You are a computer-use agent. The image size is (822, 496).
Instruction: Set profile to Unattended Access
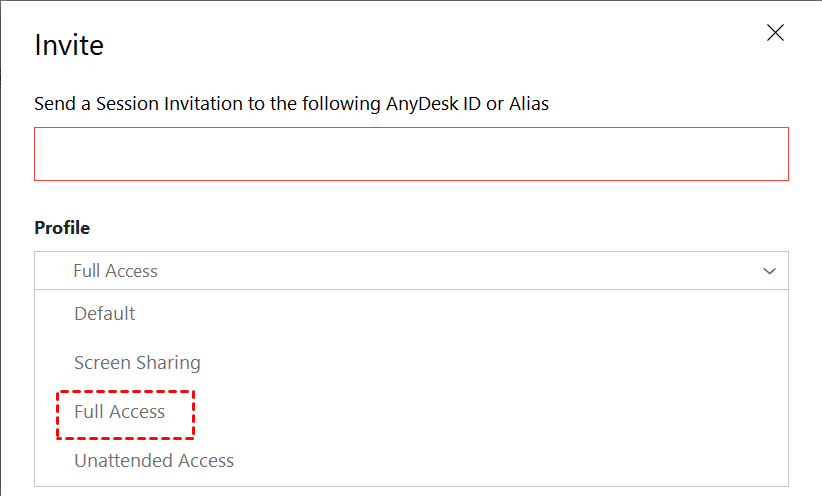pos(154,461)
